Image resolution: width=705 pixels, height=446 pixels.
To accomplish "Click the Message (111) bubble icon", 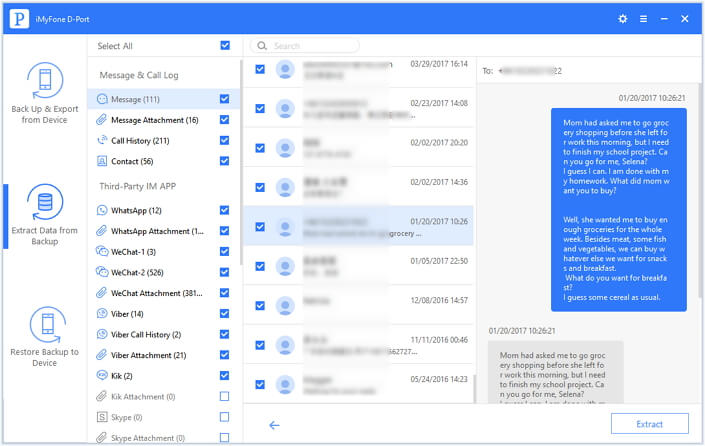I will click(102, 99).
